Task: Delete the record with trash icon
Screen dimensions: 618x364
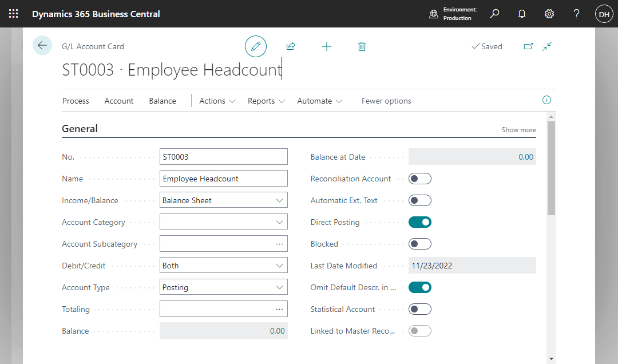Action: tap(362, 46)
